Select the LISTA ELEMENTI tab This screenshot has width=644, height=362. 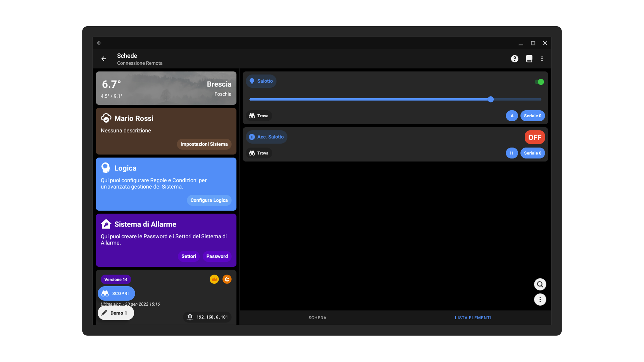point(473,318)
